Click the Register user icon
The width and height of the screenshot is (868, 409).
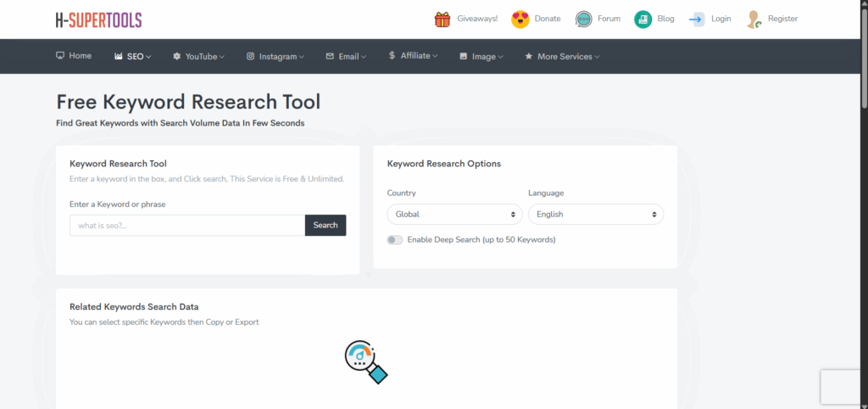pyautogui.click(x=754, y=19)
